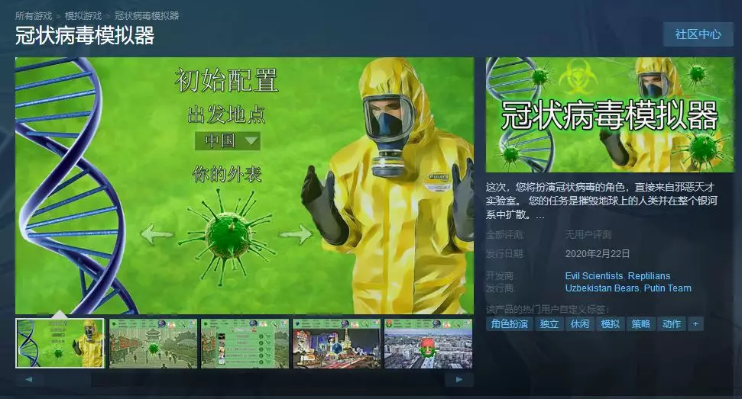Open the 社区中心 community hub button
This screenshot has height=399, width=742.
(x=698, y=34)
